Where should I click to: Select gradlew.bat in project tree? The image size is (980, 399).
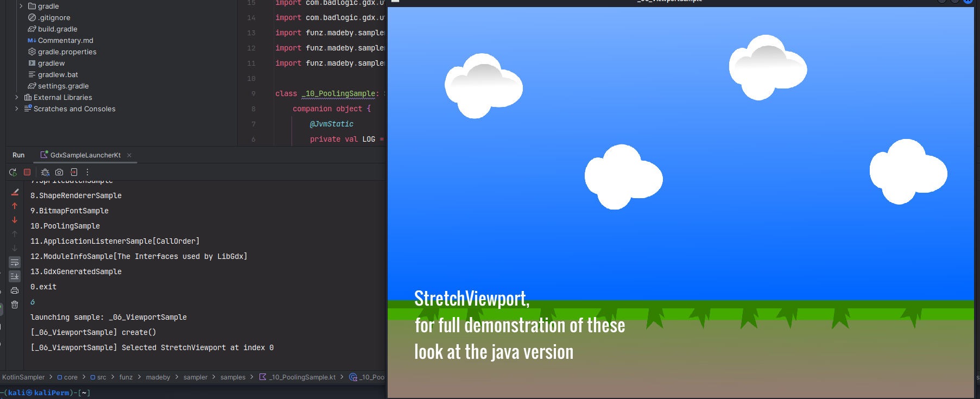point(58,75)
